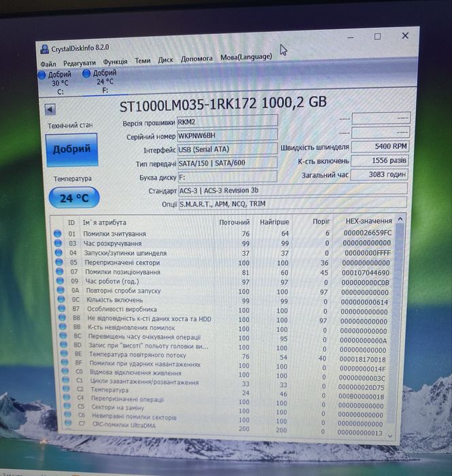This screenshot has height=476, width=452.
Task: Click the scroll down arrow of attribute list
Action: point(390,437)
